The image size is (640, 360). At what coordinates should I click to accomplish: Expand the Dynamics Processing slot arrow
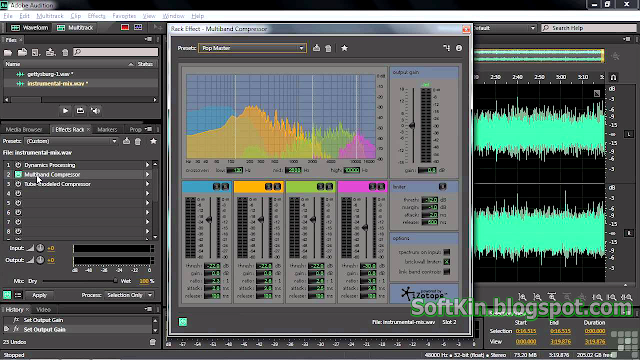point(147,165)
